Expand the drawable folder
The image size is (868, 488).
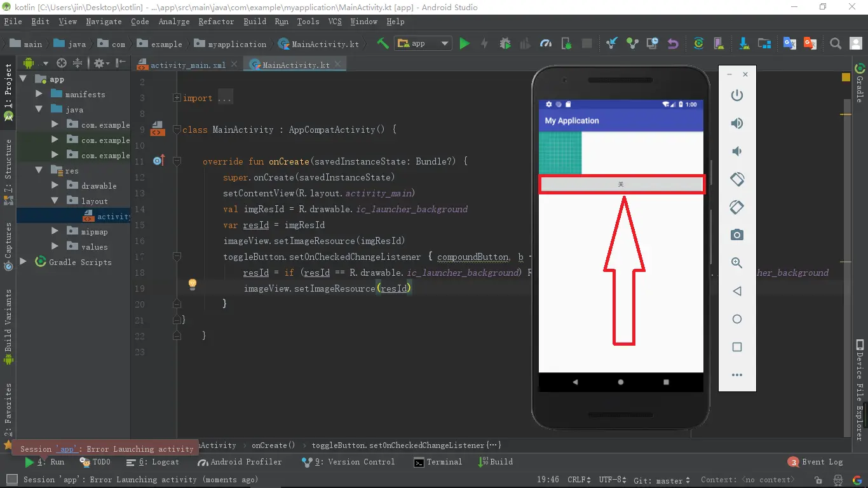55,186
